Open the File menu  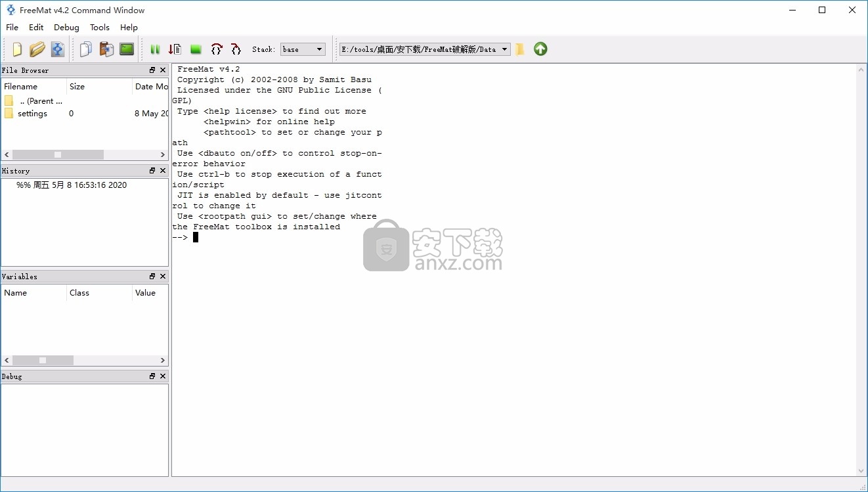point(12,27)
